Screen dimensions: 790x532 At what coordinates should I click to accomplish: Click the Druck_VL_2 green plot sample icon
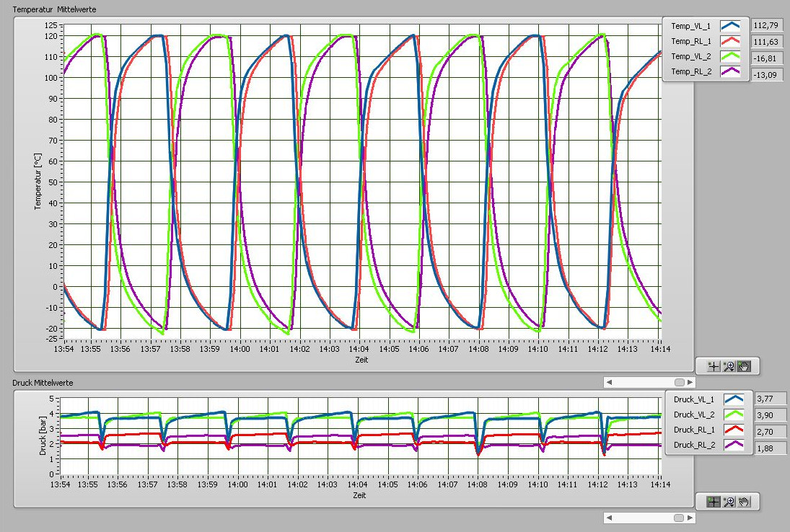tap(734, 414)
